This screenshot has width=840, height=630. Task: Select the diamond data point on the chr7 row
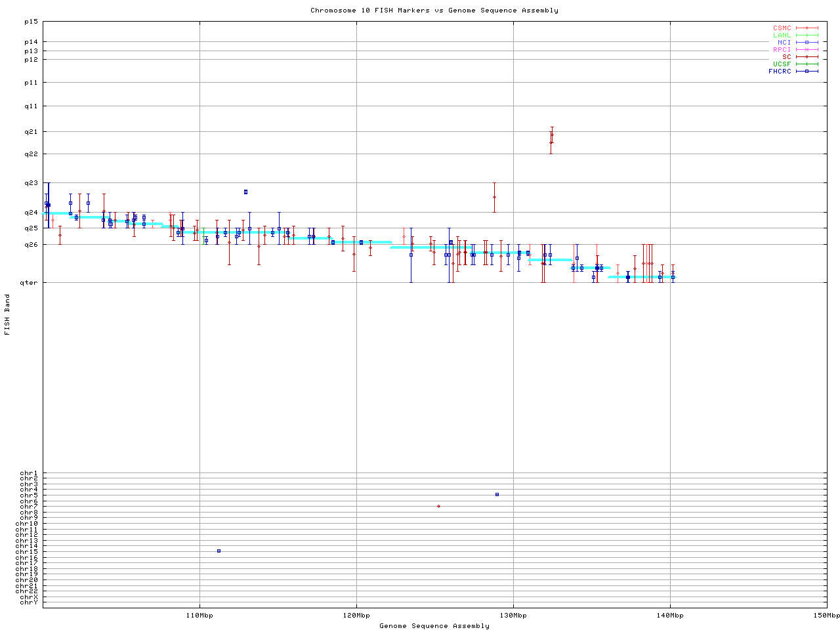(x=438, y=507)
